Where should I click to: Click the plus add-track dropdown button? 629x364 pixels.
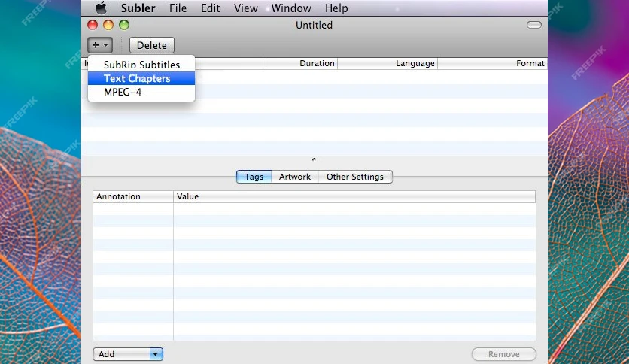(x=100, y=45)
